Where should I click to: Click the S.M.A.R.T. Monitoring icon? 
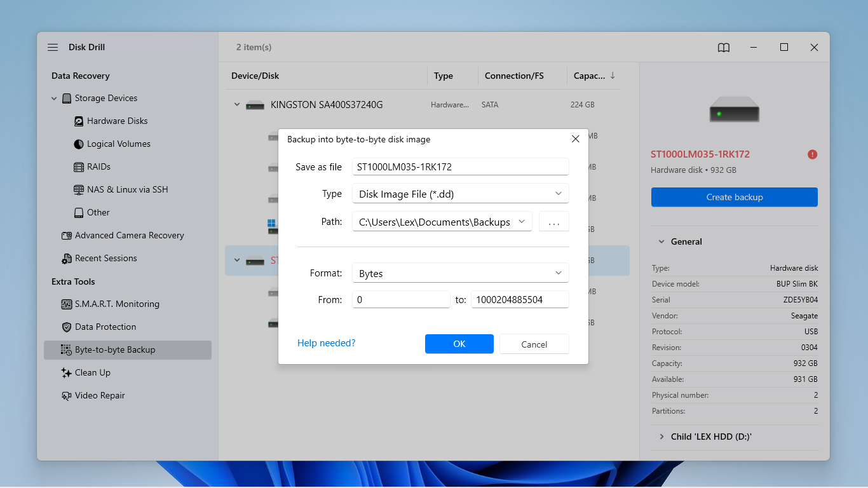[67, 304]
